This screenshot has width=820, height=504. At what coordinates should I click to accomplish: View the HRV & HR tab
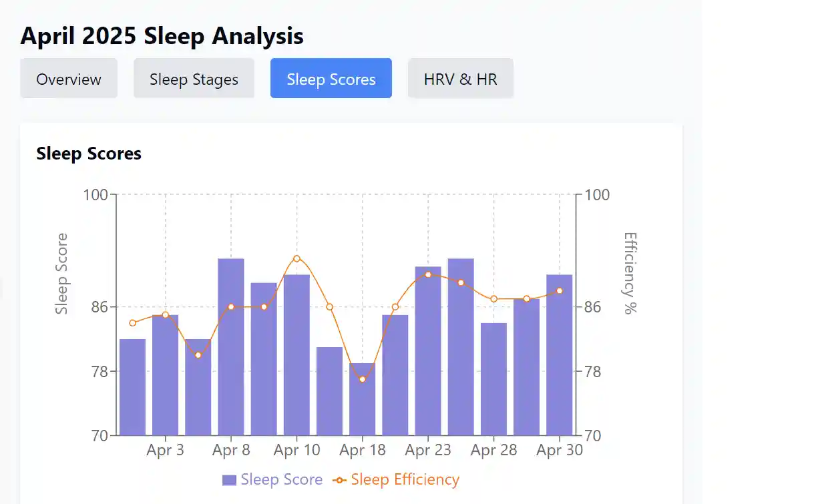point(460,78)
